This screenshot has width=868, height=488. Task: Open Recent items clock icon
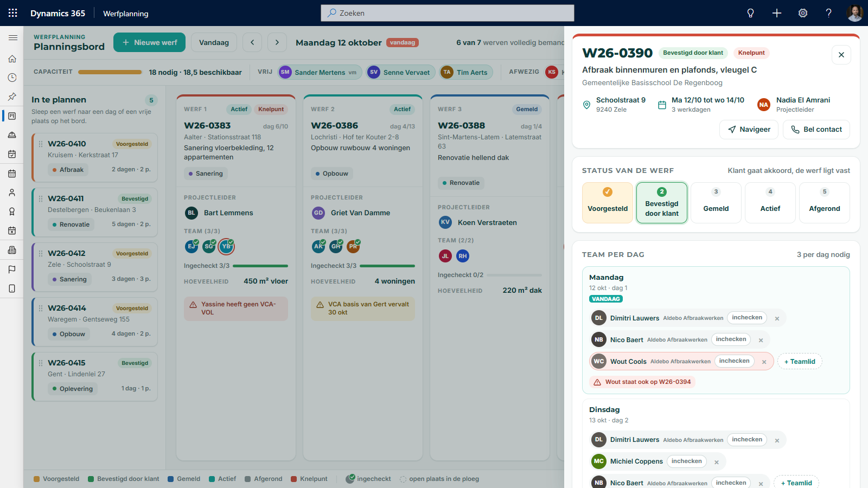[12, 78]
